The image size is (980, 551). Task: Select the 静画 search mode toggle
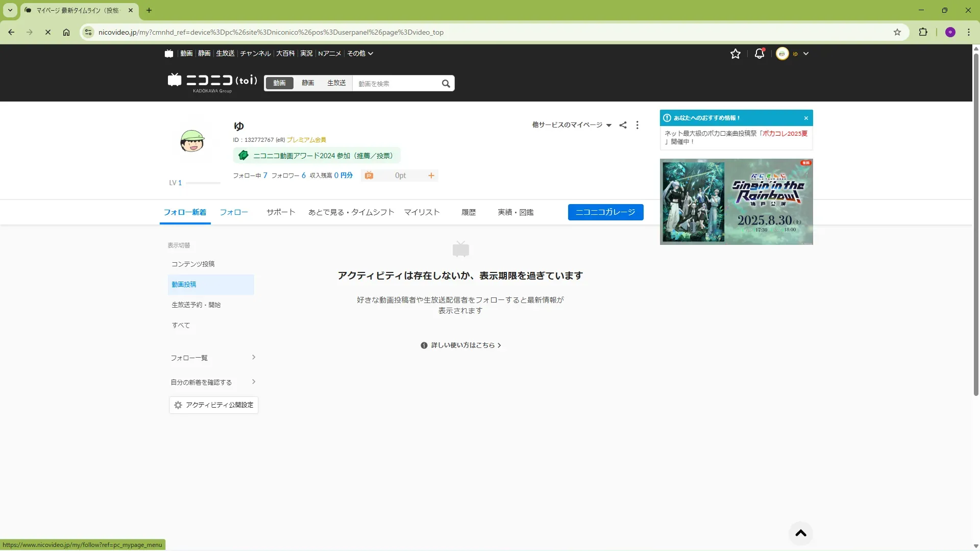click(x=307, y=83)
